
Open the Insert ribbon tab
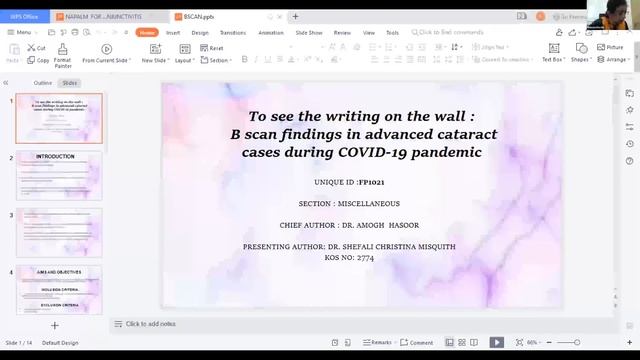coord(173,33)
